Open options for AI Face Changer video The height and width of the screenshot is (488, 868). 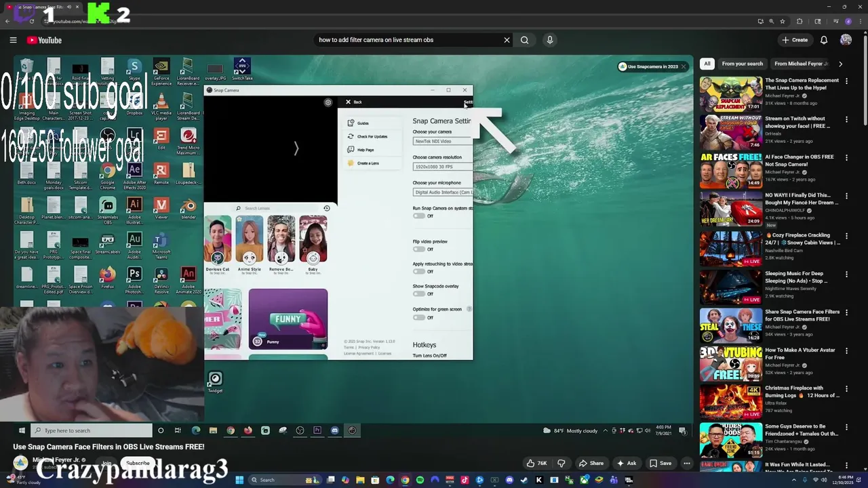[x=846, y=159]
